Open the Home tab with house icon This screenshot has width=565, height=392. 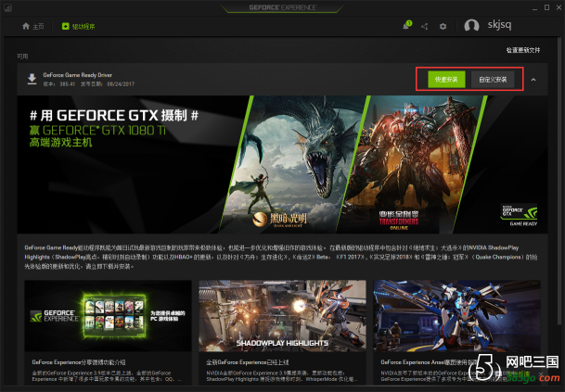[x=32, y=26]
